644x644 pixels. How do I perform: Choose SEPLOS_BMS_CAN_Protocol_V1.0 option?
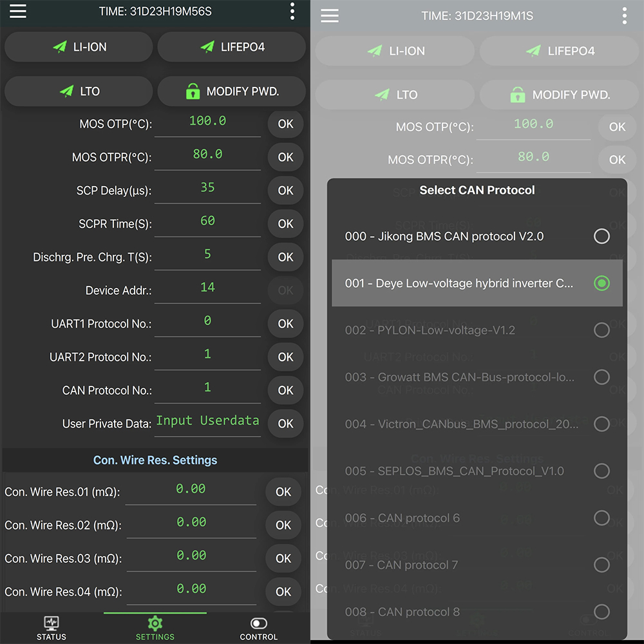pos(601,471)
